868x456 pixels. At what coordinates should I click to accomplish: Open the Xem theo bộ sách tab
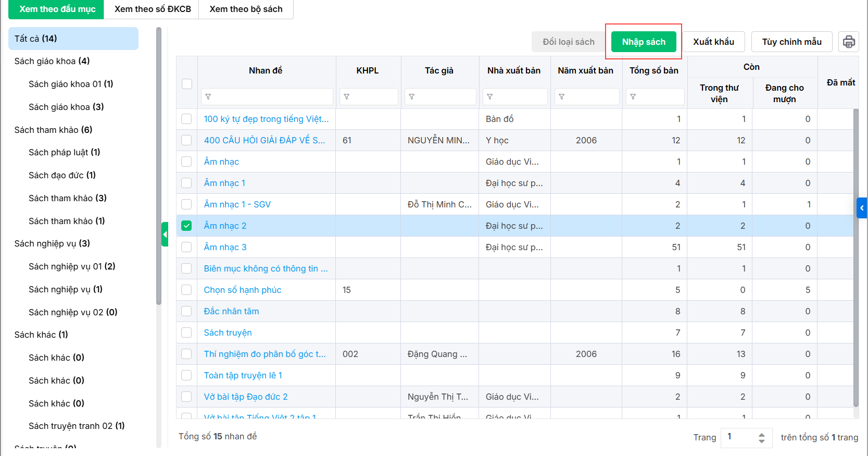[246, 9]
